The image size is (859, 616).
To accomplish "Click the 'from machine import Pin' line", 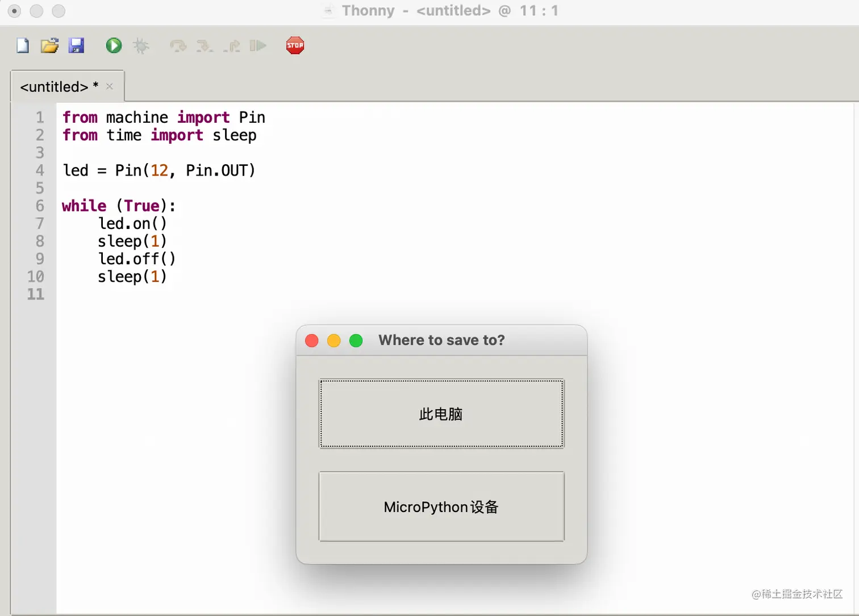I will (x=164, y=117).
